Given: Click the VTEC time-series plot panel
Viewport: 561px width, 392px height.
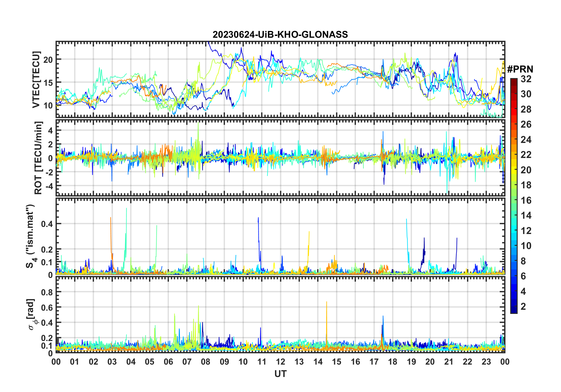Looking at the screenshot, I should [280, 80].
